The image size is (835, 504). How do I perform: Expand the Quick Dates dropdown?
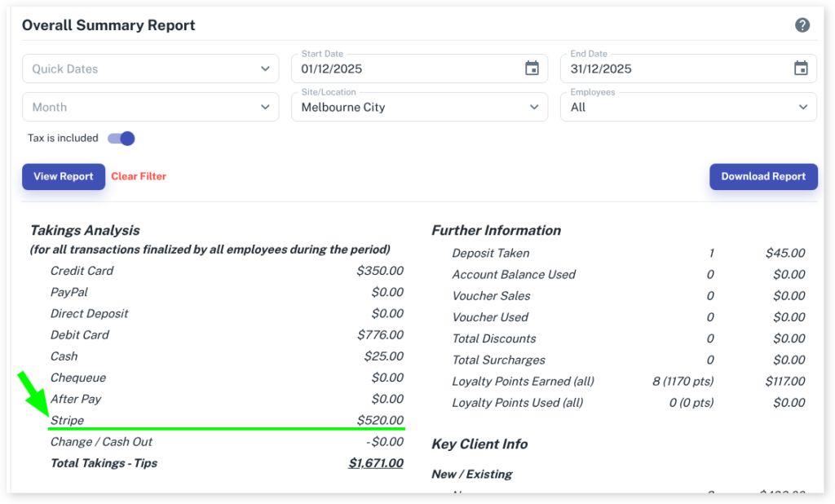pos(151,69)
